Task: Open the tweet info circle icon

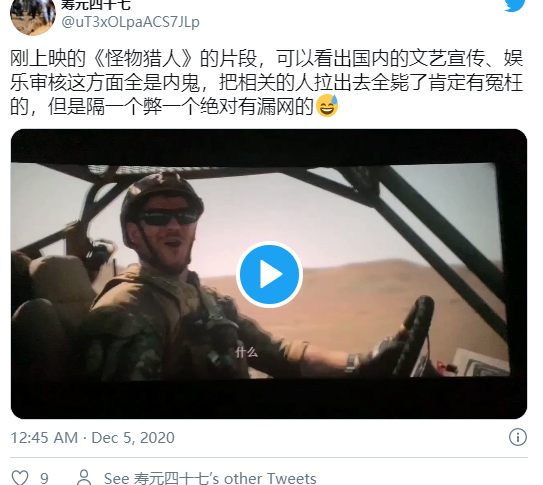Action: (518, 437)
